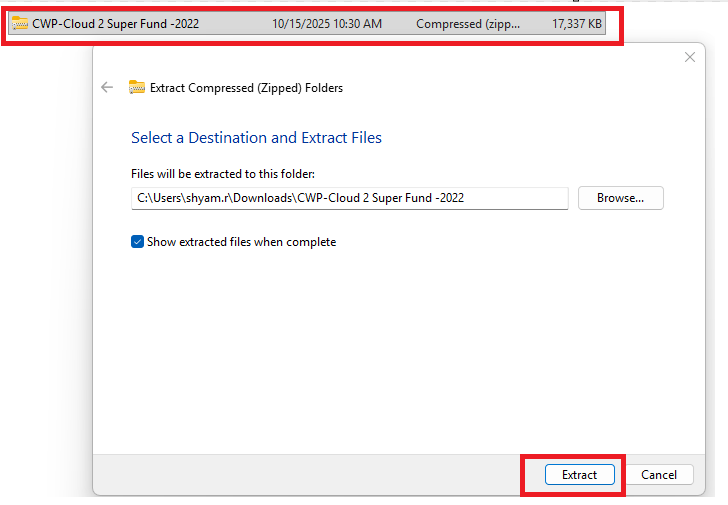Click the 17,337 KB file size
Screen dimensions: 728x505
click(576, 24)
